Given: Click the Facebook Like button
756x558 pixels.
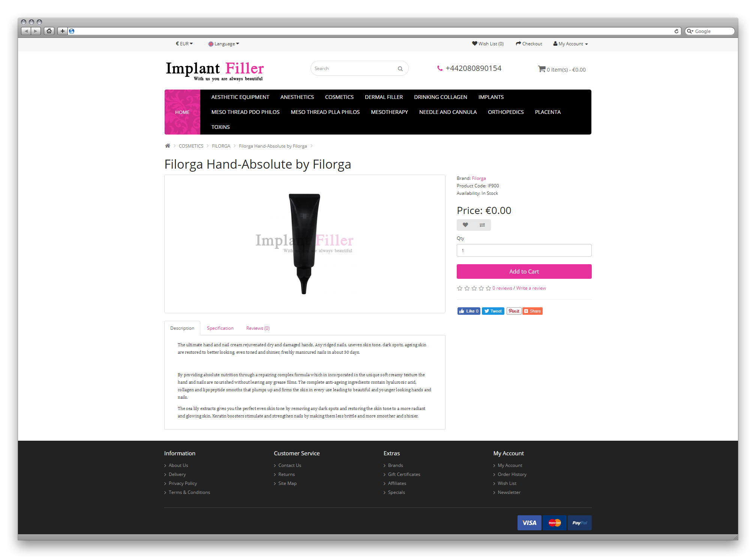Looking at the screenshot, I should click(x=469, y=311).
